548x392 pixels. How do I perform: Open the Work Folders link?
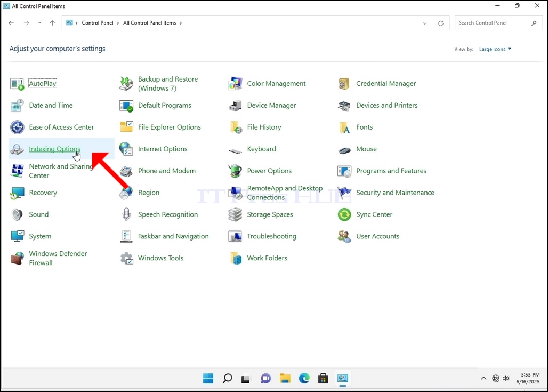267,258
